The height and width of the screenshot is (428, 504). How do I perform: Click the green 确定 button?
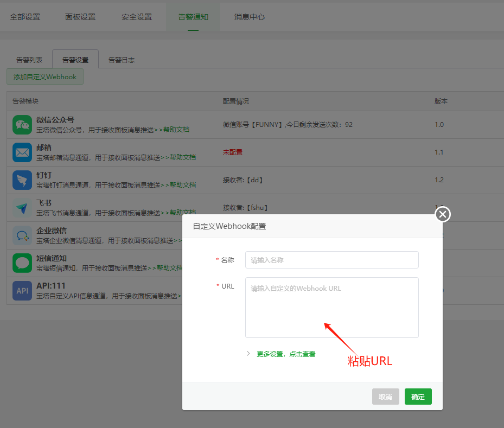[x=418, y=397]
